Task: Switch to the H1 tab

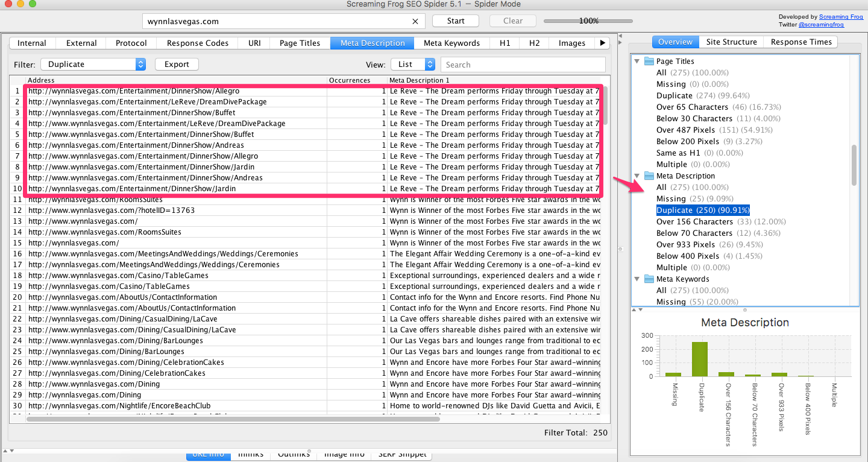Action: point(505,43)
